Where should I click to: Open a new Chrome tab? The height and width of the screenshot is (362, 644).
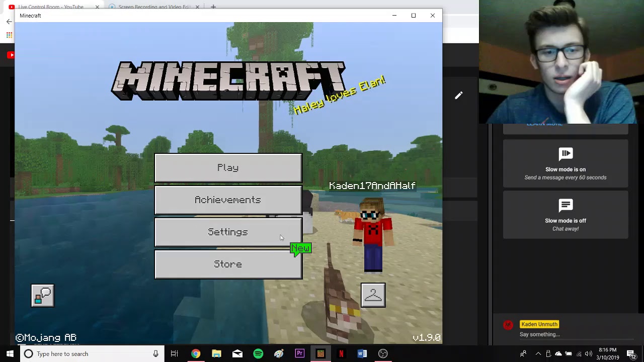point(213,7)
